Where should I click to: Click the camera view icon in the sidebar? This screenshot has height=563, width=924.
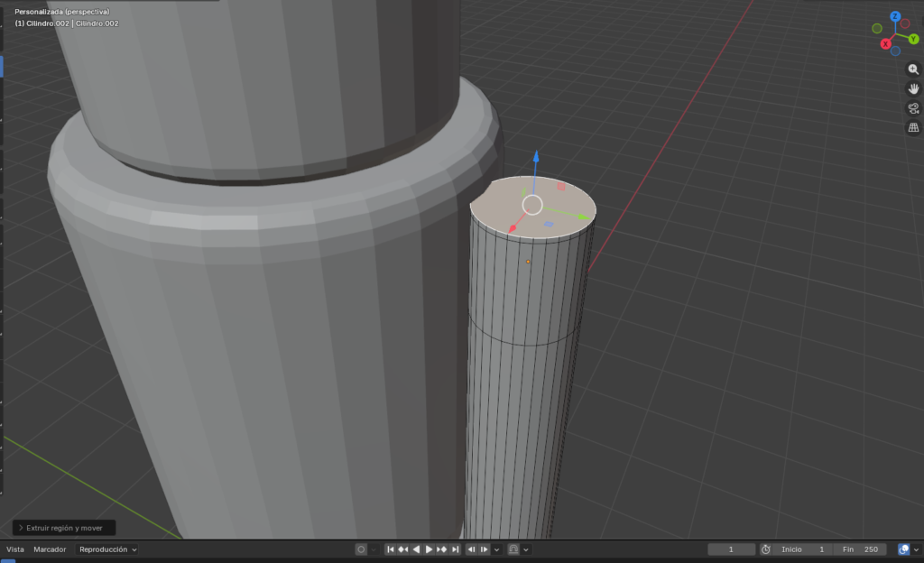[x=912, y=107]
